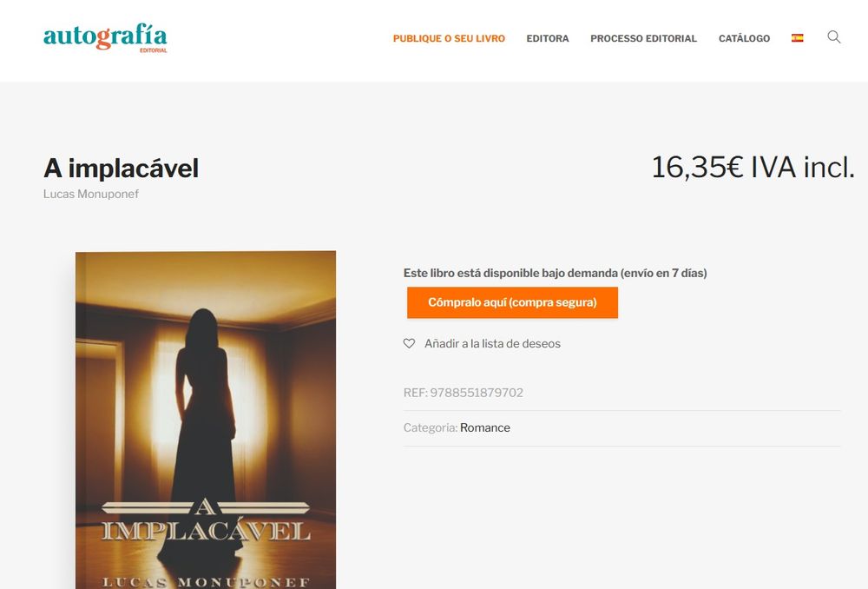Open the Catálogo menu item

744,38
